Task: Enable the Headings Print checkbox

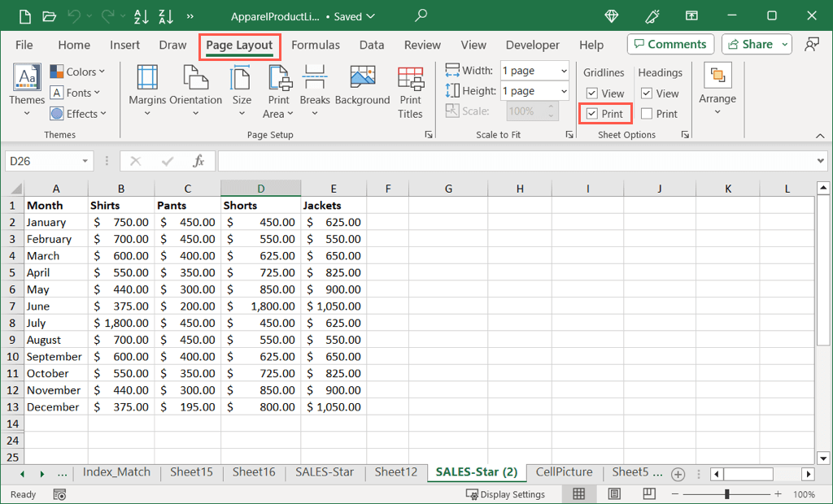Action: [647, 114]
